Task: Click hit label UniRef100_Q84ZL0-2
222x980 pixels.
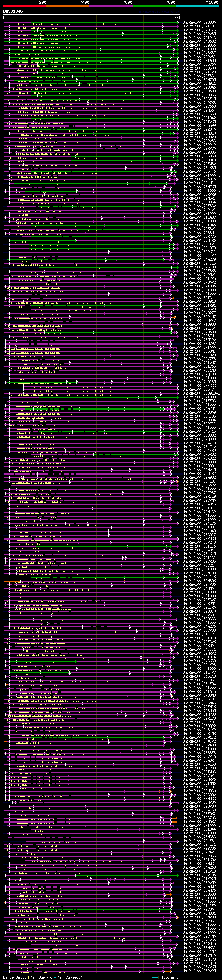Action: pyautogui.click(x=202, y=443)
